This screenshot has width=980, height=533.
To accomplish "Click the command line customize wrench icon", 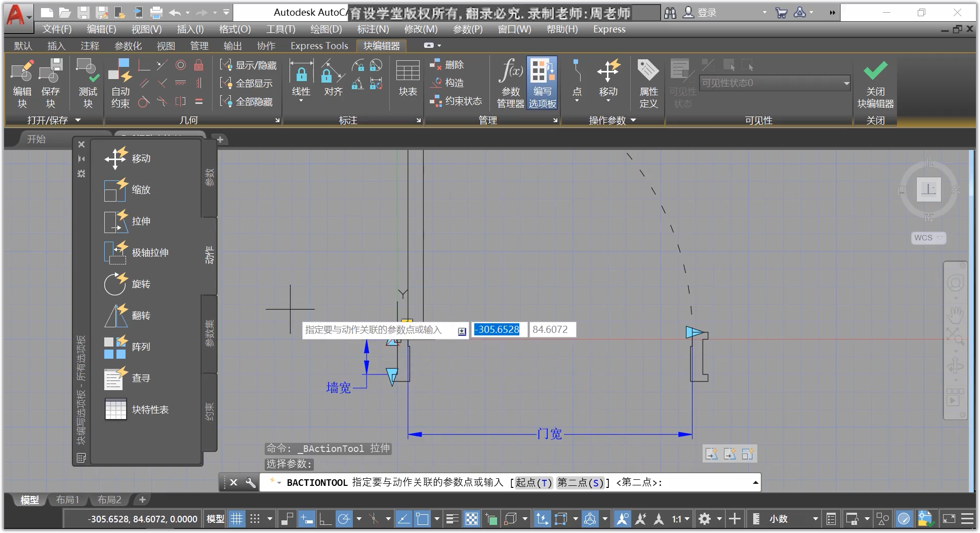I will point(250,482).
